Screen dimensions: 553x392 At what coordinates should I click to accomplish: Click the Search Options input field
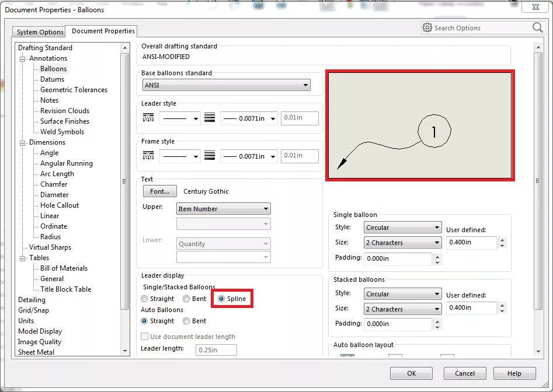coord(482,28)
